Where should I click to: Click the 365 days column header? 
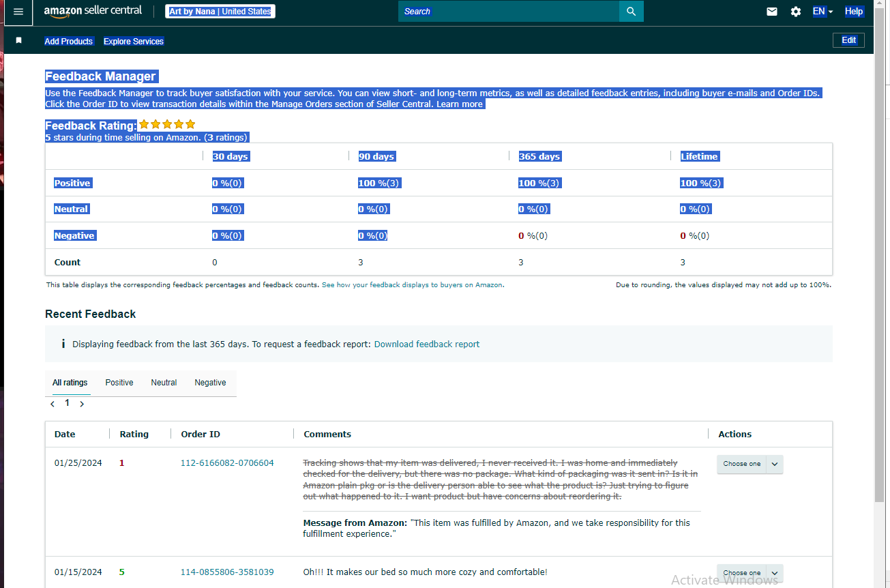539,156
